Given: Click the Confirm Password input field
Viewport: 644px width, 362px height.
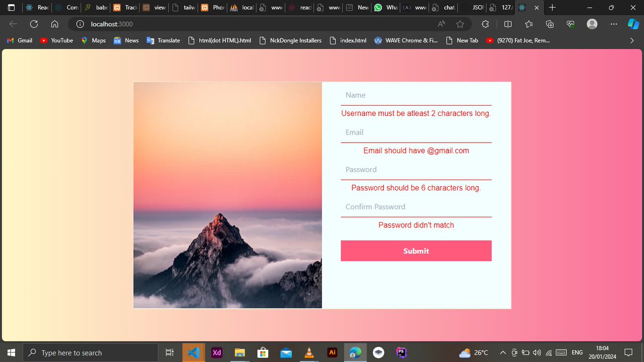Looking at the screenshot, I should coord(416,206).
